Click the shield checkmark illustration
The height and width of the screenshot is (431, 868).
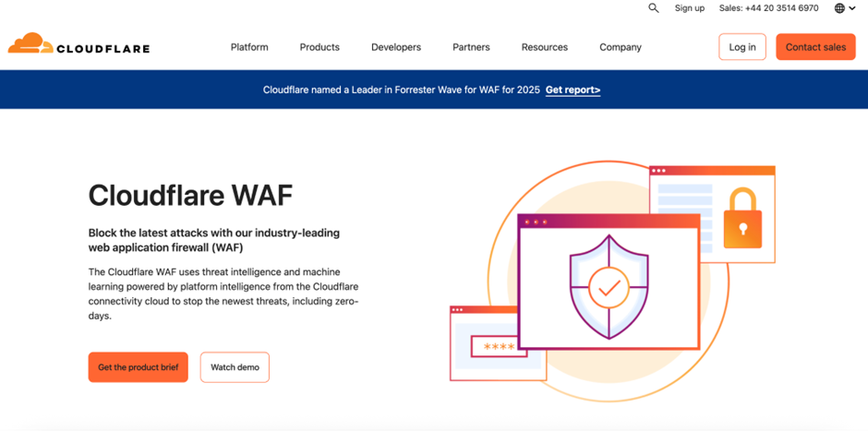tap(609, 287)
